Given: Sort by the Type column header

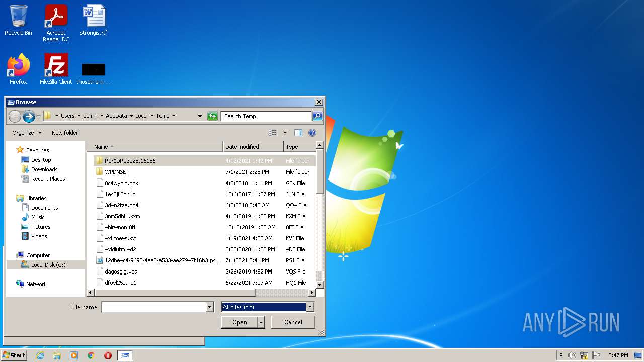Looking at the screenshot, I should pyautogui.click(x=299, y=147).
